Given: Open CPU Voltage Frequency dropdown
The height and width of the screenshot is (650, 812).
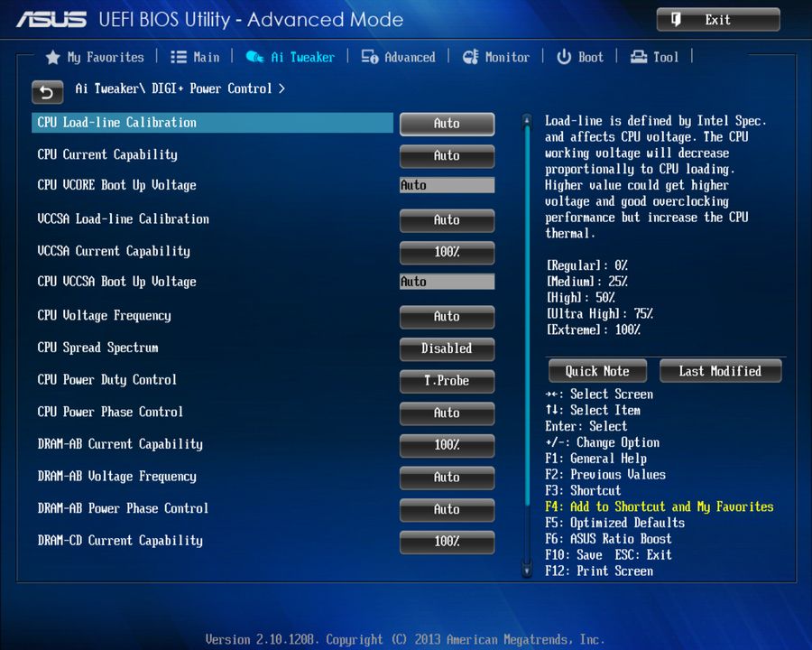Looking at the screenshot, I should [x=447, y=317].
